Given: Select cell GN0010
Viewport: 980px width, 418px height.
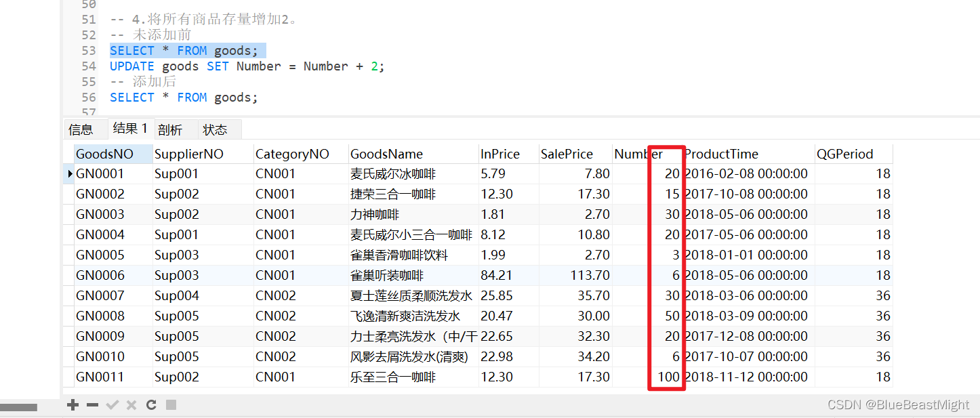Looking at the screenshot, I should [x=113, y=356].
